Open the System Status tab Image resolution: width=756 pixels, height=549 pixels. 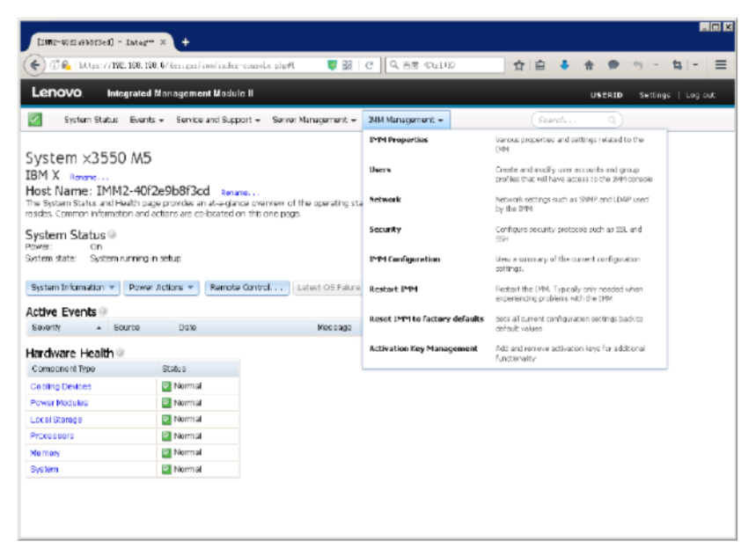tap(91, 120)
